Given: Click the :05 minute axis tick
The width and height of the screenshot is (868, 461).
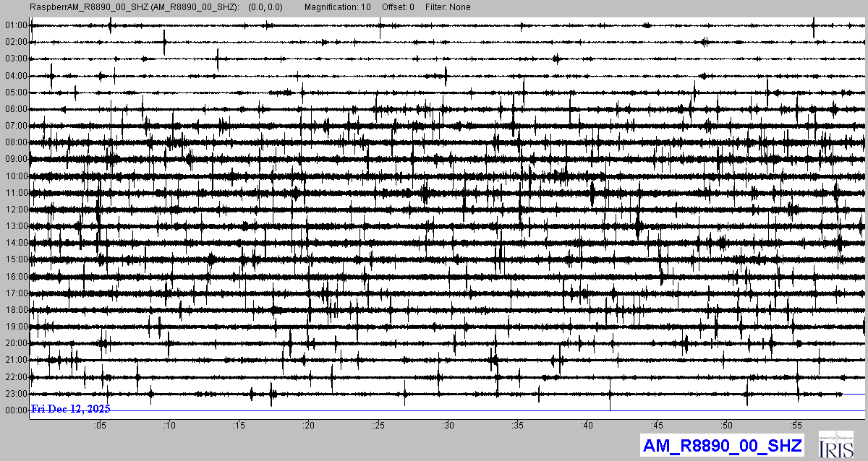Looking at the screenshot, I should 100,425.
